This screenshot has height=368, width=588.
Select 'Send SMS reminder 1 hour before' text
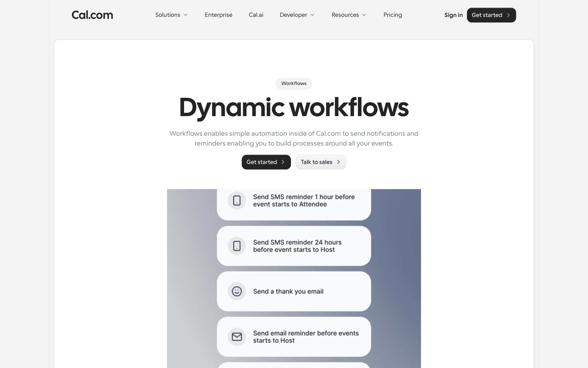click(x=304, y=197)
